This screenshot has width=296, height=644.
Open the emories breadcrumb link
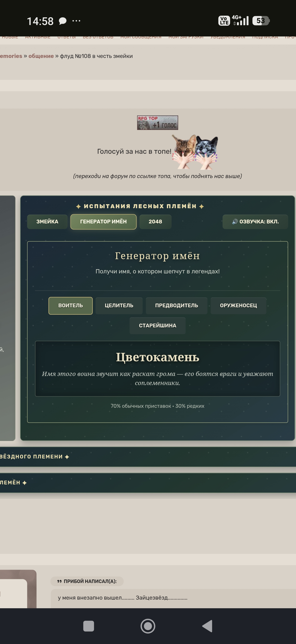(11, 56)
